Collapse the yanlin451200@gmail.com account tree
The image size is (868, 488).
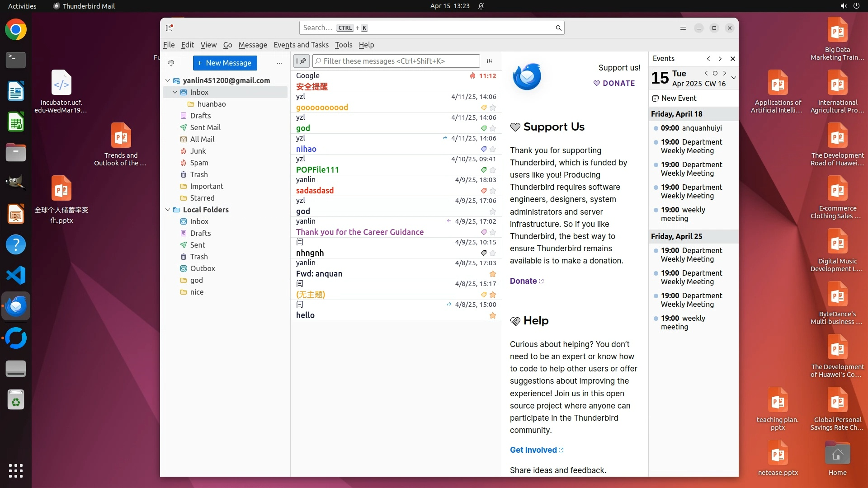[168, 80]
